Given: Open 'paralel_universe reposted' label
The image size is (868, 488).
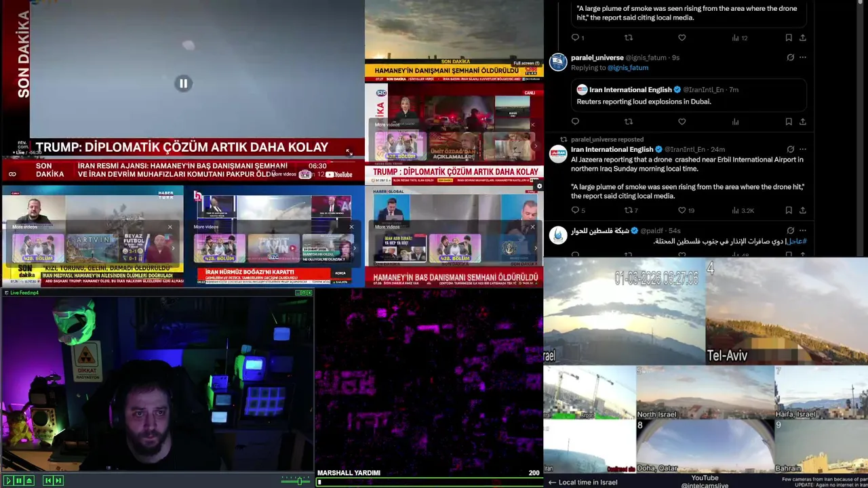Looking at the screenshot, I should (607, 140).
